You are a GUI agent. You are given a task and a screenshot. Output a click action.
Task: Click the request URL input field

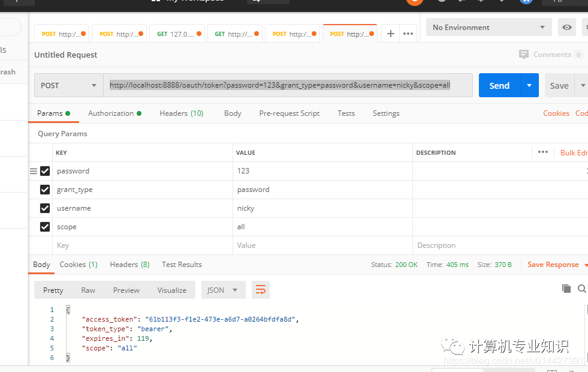288,85
